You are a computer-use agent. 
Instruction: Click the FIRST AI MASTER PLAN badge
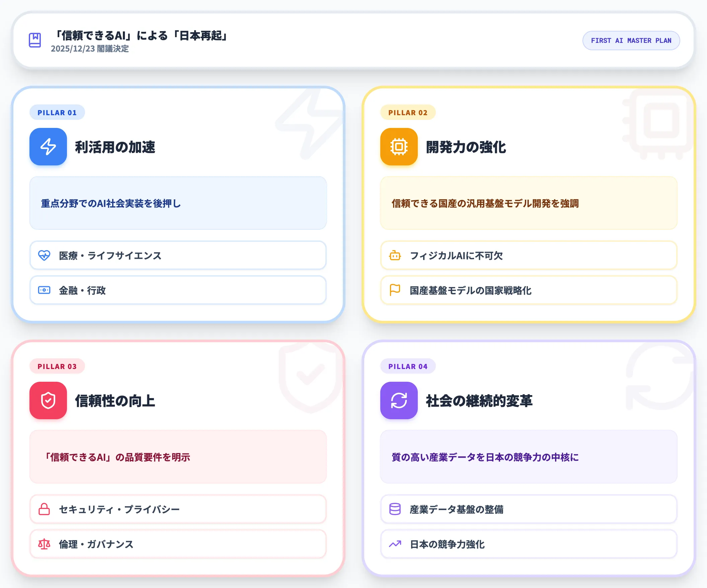631,41
